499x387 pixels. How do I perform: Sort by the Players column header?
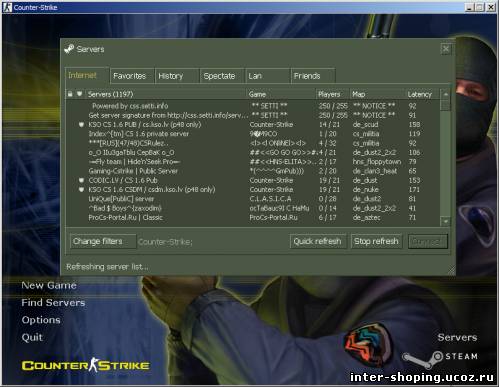[x=332, y=94]
